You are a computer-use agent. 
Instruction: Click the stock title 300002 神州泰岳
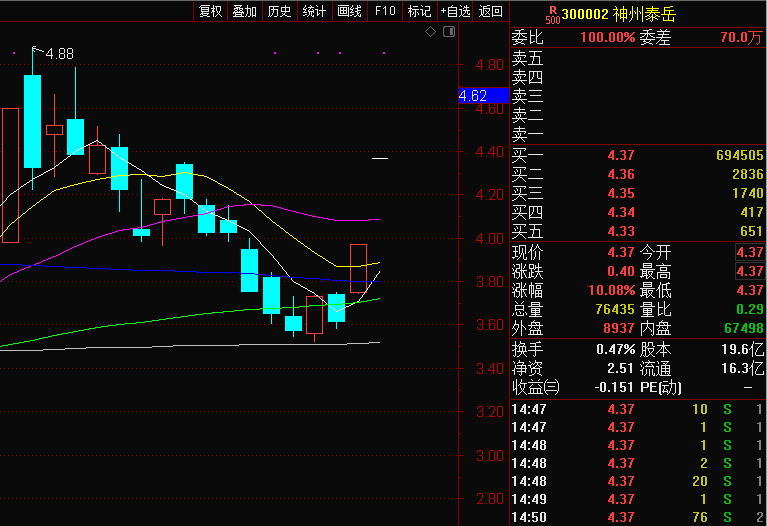(x=610, y=14)
